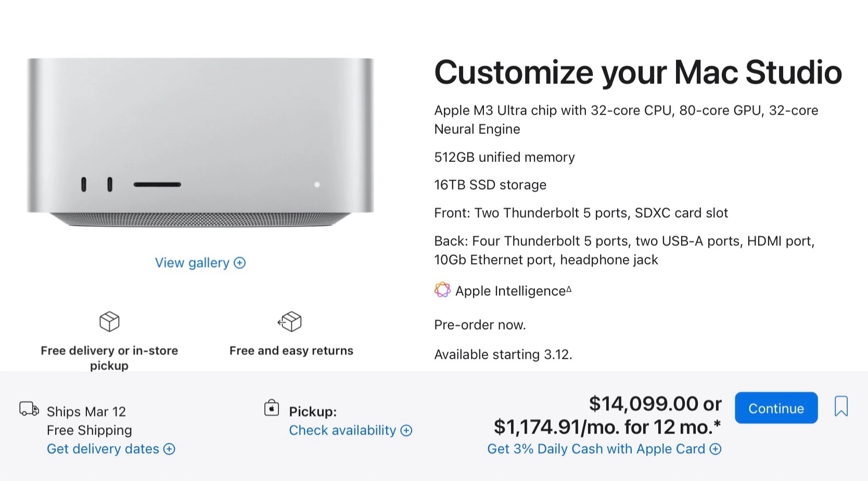Open the Get delivery dates link
The image size is (868, 481).
(x=103, y=449)
